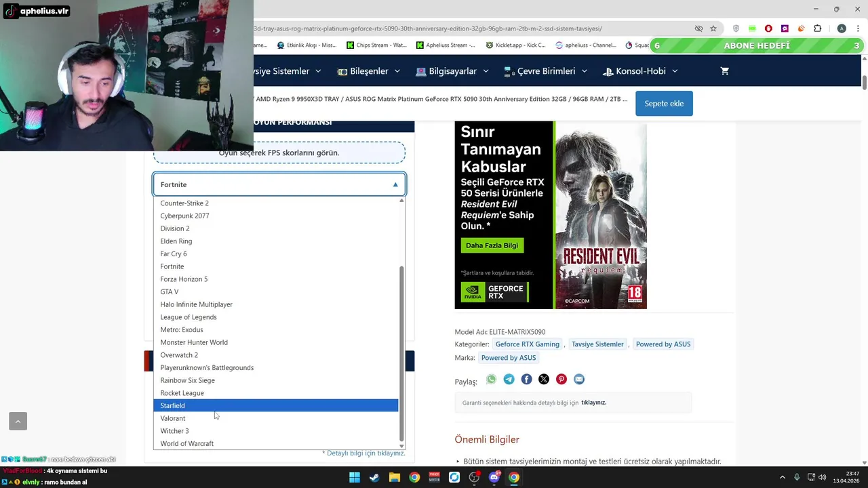Share on Facebook icon
868x488 pixels.
click(x=526, y=380)
